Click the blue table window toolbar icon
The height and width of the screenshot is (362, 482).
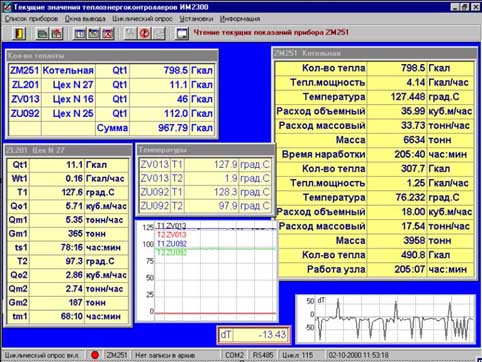(80, 33)
